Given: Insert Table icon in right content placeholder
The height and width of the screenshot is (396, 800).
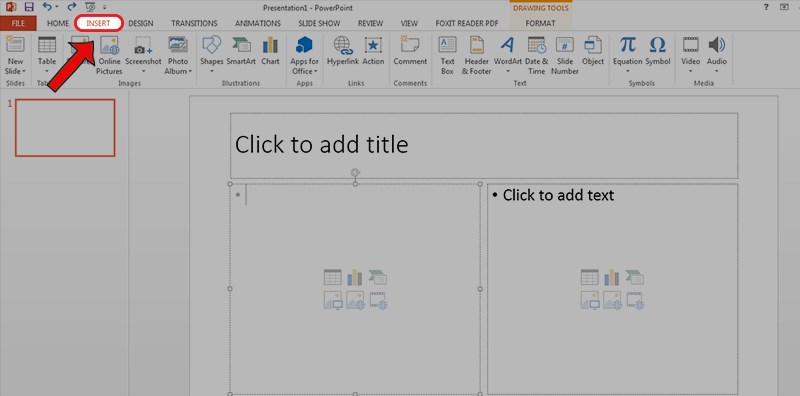Looking at the screenshot, I should point(590,277).
